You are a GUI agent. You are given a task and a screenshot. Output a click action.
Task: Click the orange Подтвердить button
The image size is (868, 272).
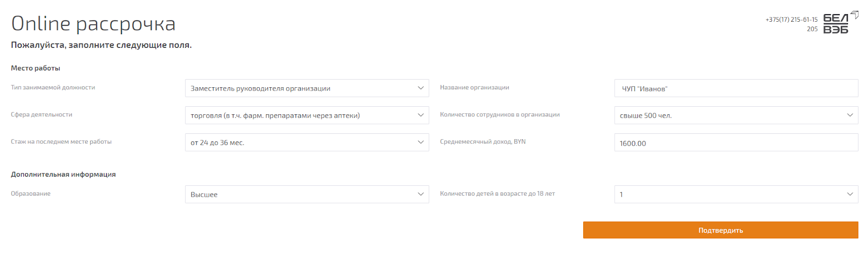(720, 230)
